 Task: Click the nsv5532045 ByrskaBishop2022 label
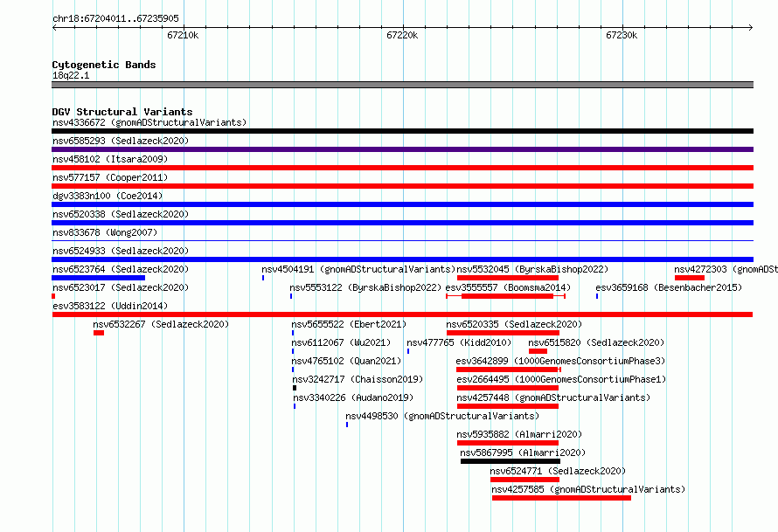tap(532, 269)
